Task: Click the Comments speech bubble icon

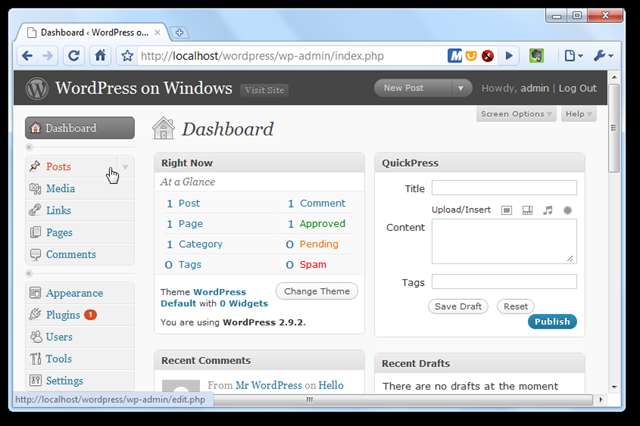Action: 36,254
